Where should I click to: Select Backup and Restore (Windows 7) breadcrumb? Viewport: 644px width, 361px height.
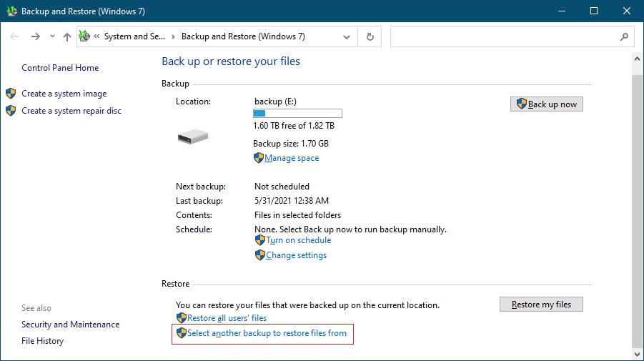click(x=243, y=36)
